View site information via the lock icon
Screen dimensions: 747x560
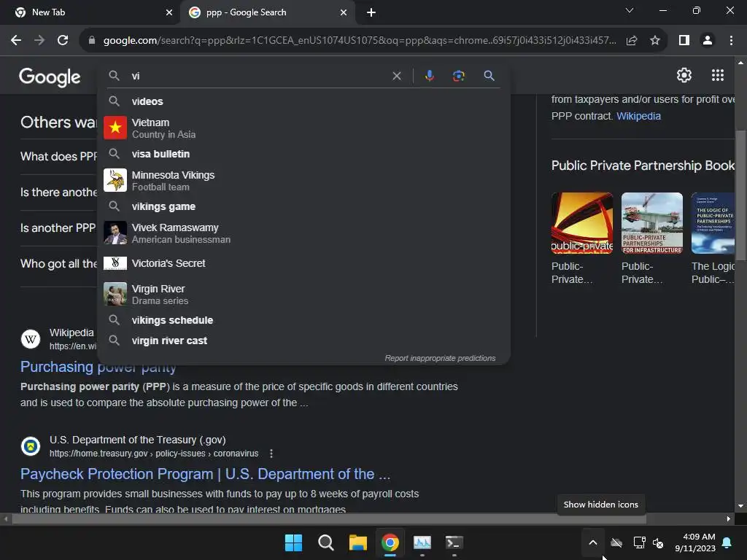point(91,41)
